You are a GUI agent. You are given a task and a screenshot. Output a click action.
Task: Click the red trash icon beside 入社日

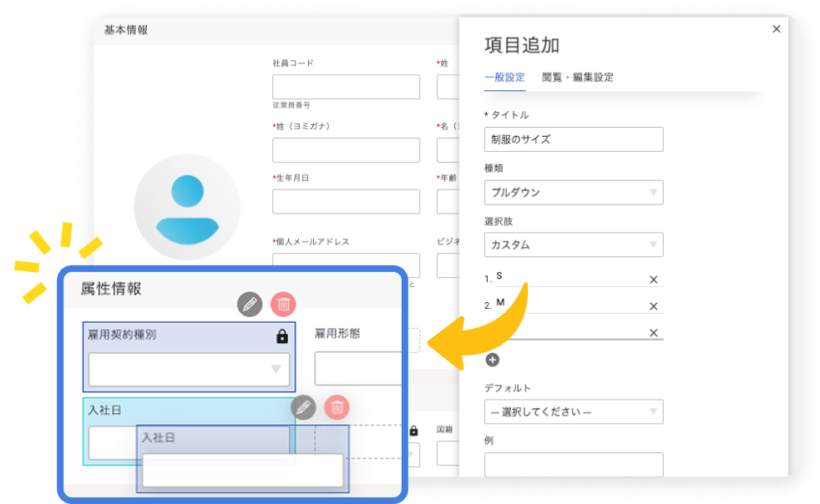337,407
